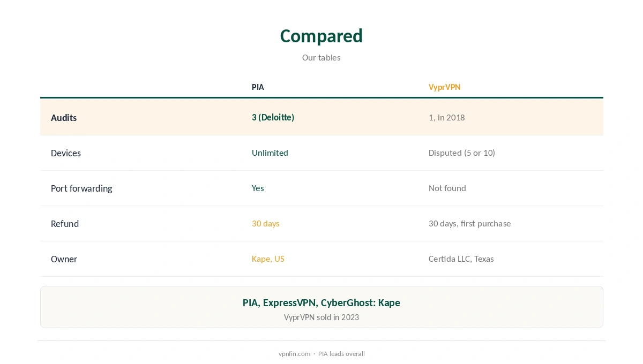Click the VyprVPN column header

pyautogui.click(x=444, y=87)
